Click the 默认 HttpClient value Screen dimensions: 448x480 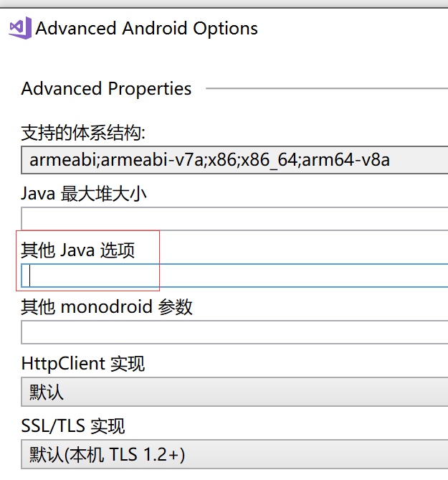(x=47, y=392)
